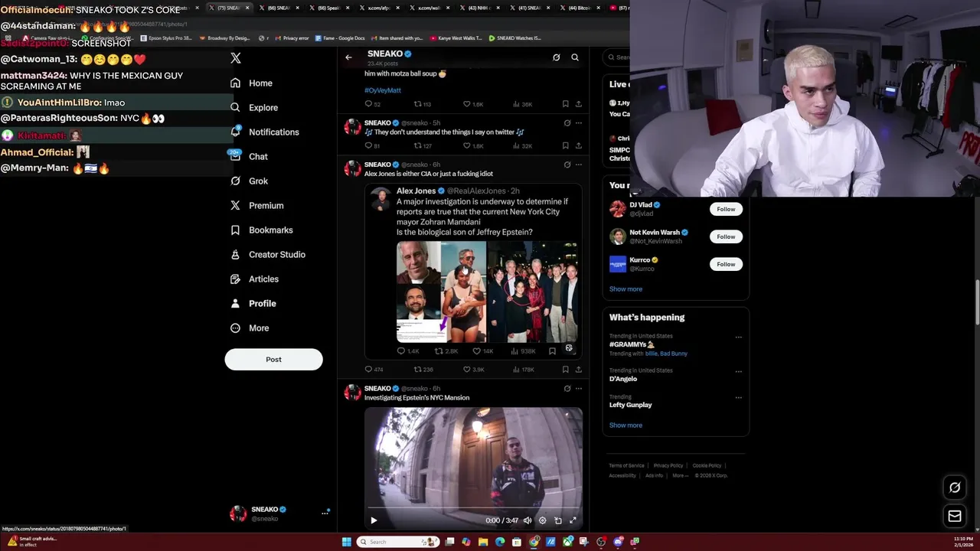Screen dimensions: 980x551
Task: Share the motza ball soup post
Action: pos(578,104)
